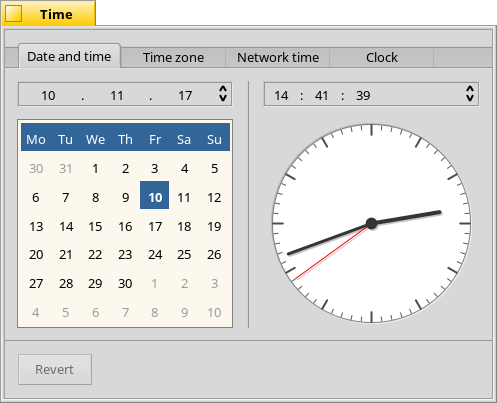The height and width of the screenshot is (403, 497).
Task: Choose day 12 in the calendar
Action: tap(214, 198)
